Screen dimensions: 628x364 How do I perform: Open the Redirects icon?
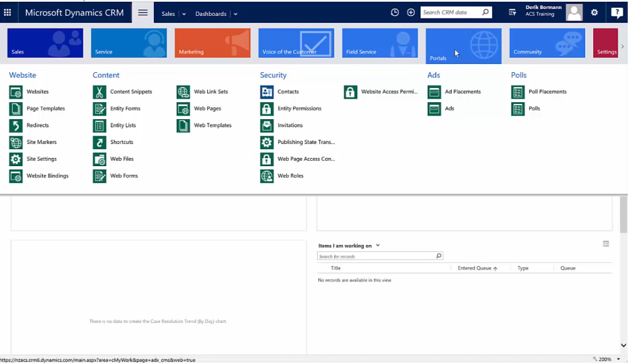[x=16, y=126]
